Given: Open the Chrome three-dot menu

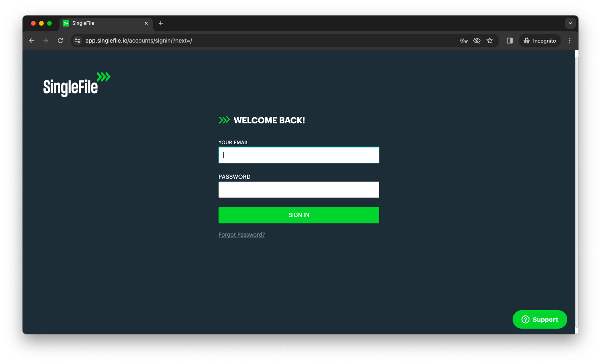Looking at the screenshot, I should [x=570, y=41].
